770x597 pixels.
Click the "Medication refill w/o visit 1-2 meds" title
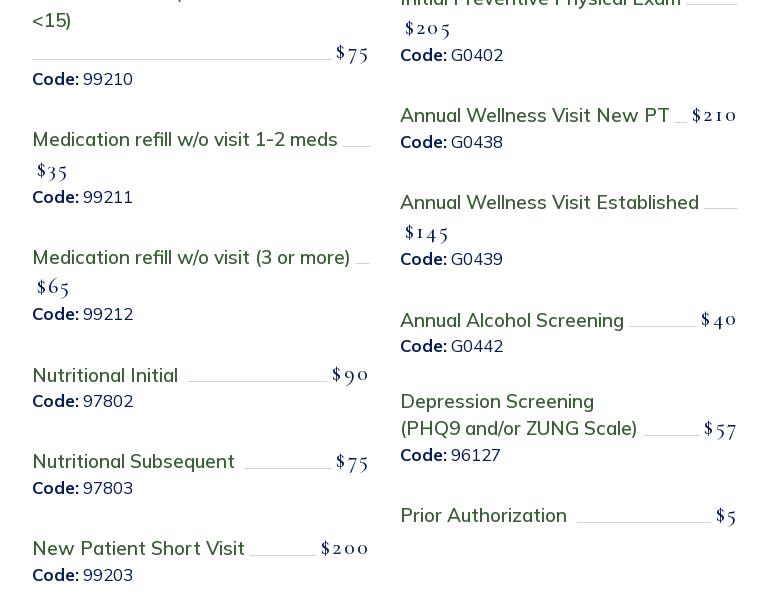coord(185,140)
